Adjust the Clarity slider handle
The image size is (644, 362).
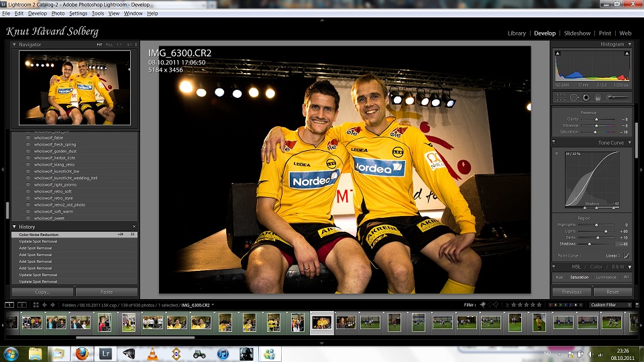point(596,119)
